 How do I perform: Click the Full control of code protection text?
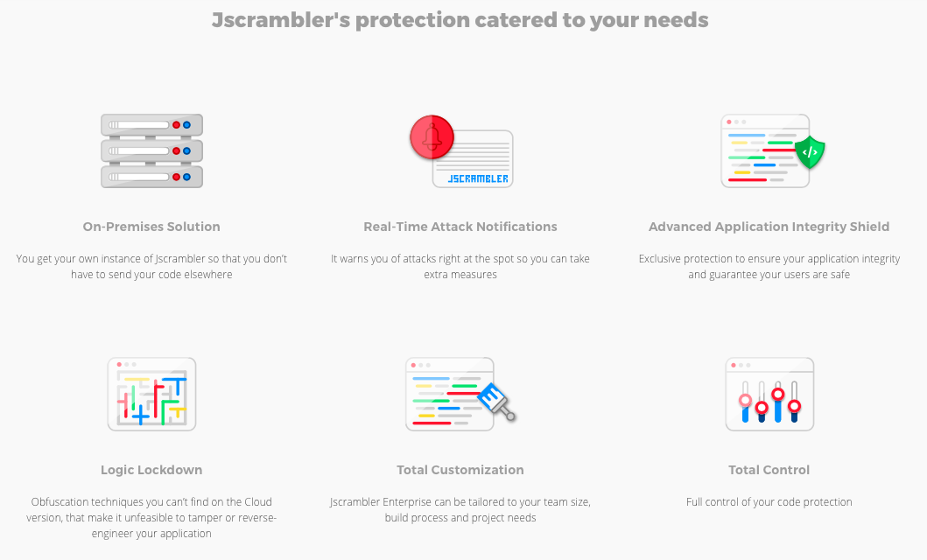point(769,502)
